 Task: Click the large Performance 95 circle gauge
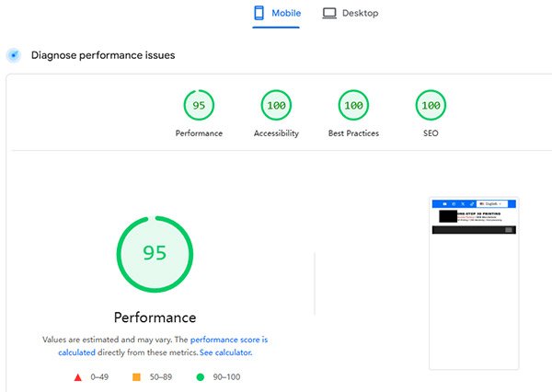click(x=155, y=254)
